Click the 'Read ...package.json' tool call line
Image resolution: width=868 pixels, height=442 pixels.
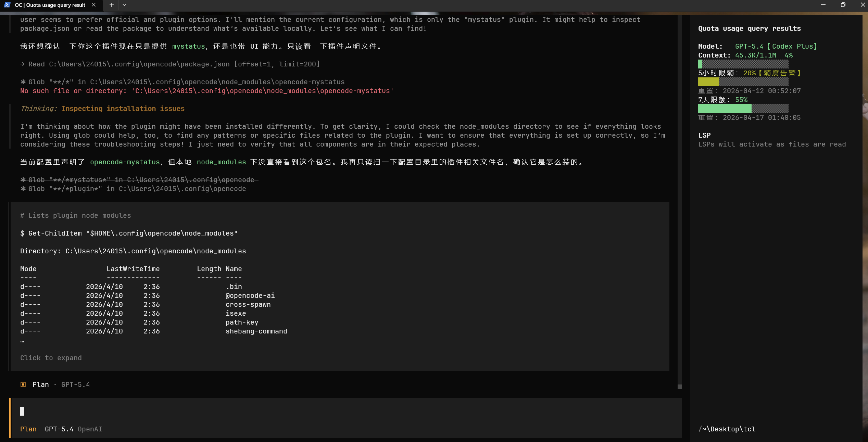[170, 64]
